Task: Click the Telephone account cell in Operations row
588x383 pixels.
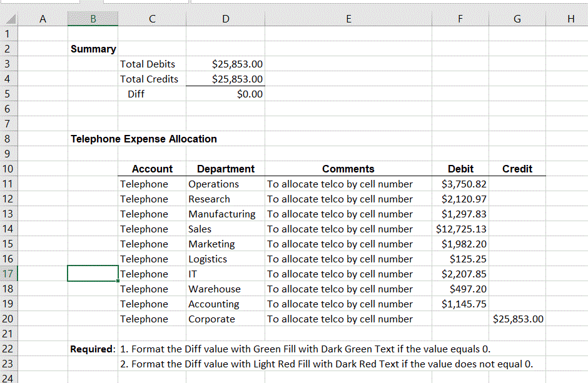Action: tap(152, 184)
